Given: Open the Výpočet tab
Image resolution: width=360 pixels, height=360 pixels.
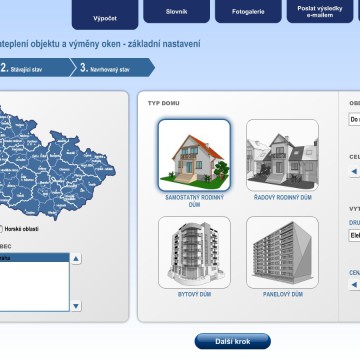Looking at the screenshot, I should [x=105, y=15].
